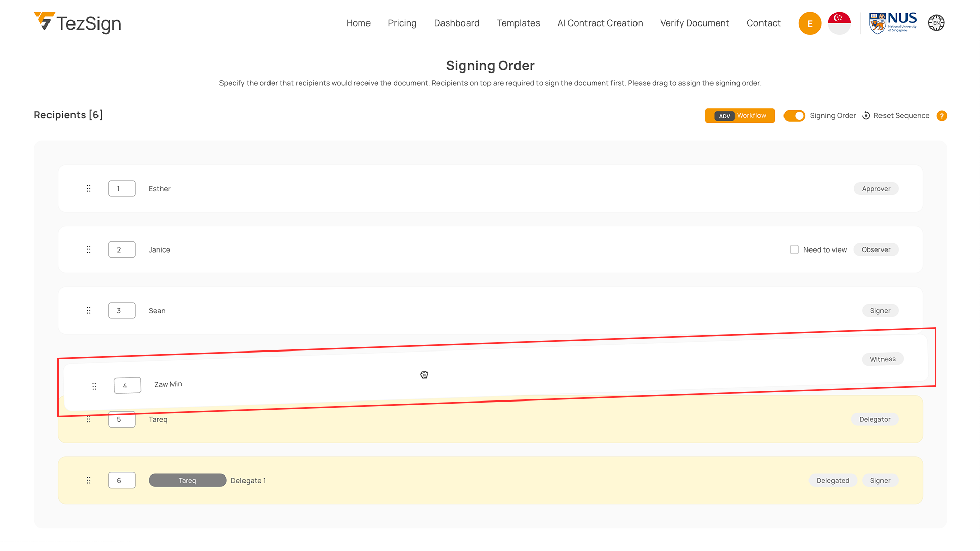This screenshot has height=551, width=980.
Task: Grab the drag handle beside Esther
Action: [x=89, y=189]
